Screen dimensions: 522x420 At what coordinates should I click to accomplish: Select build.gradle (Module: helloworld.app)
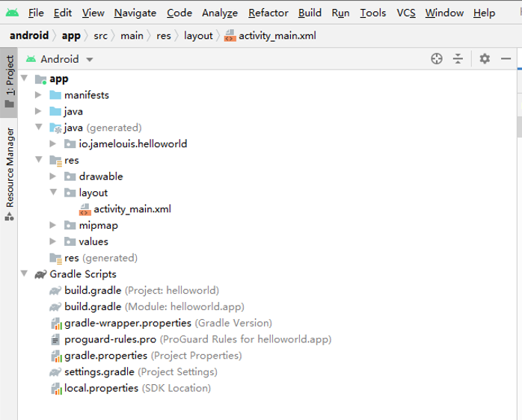(x=153, y=306)
